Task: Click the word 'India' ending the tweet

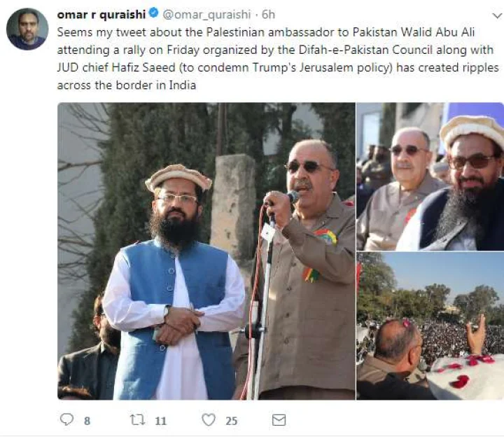Action: (x=182, y=85)
